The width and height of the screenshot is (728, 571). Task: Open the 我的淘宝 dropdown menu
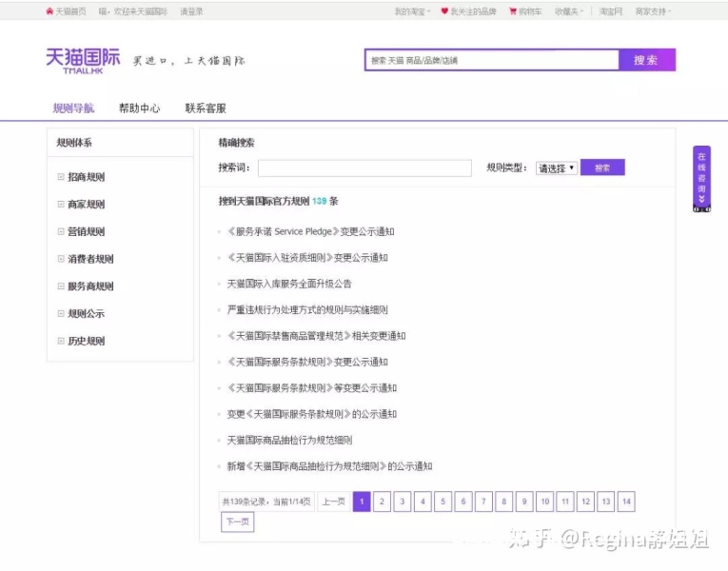click(412, 11)
